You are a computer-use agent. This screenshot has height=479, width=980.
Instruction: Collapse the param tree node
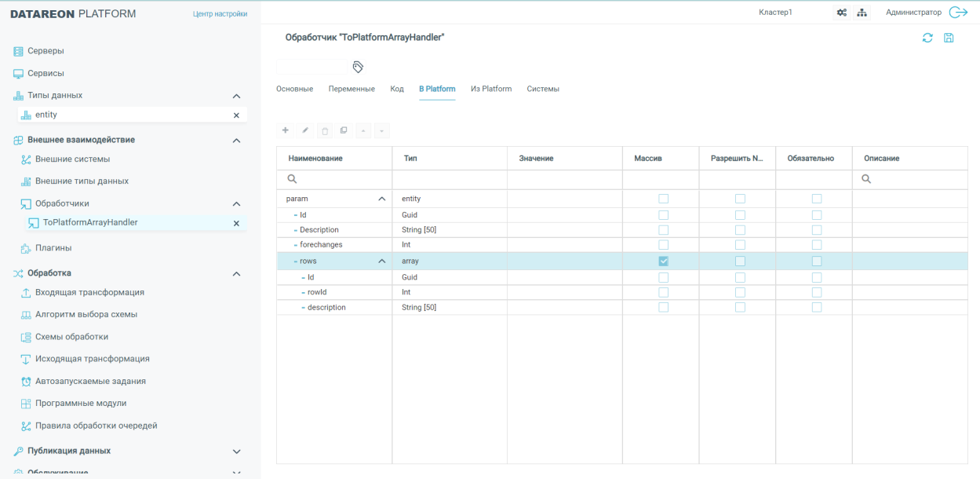point(382,199)
